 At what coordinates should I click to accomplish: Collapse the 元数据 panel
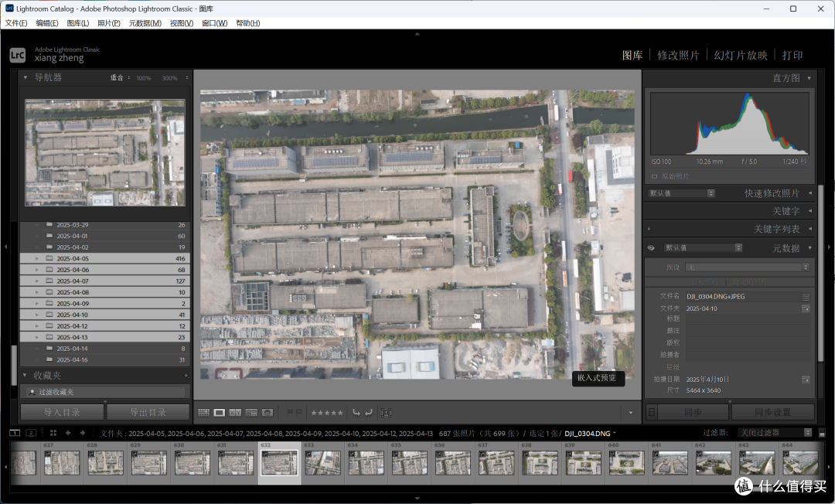pyautogui.click(x=810, y=247)
